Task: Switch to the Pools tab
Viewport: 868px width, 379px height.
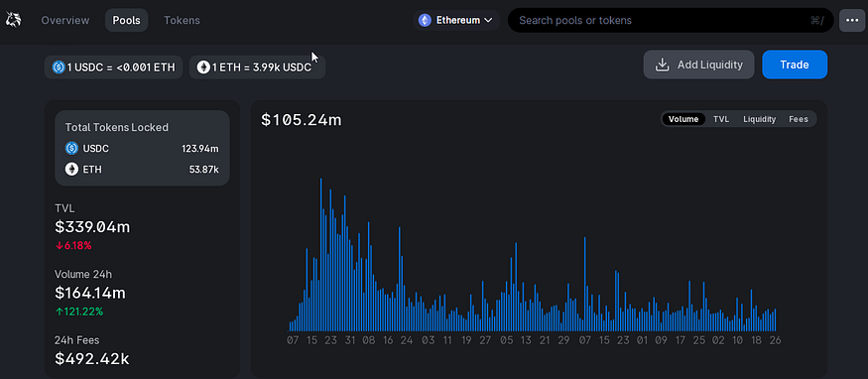Action: tap(126, 21)
